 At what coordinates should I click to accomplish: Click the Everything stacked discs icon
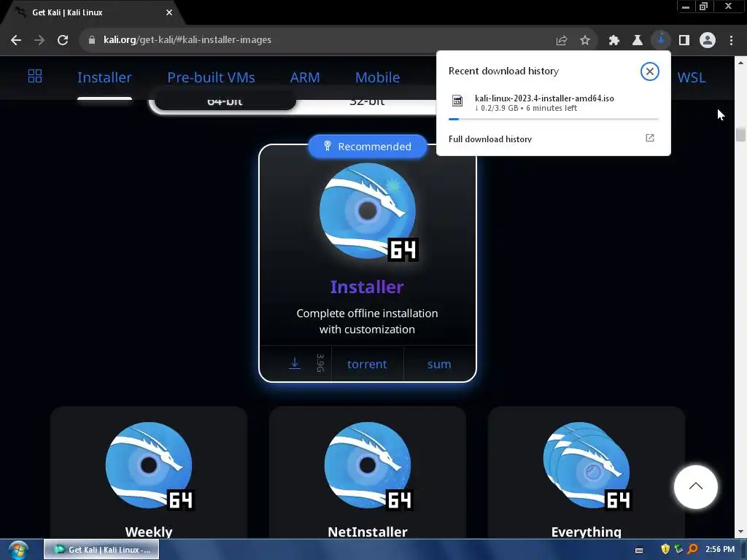point(587,466)
